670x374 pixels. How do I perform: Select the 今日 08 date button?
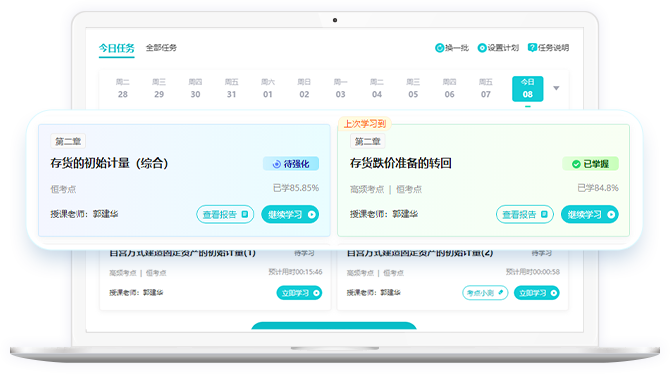coord(528,88)
